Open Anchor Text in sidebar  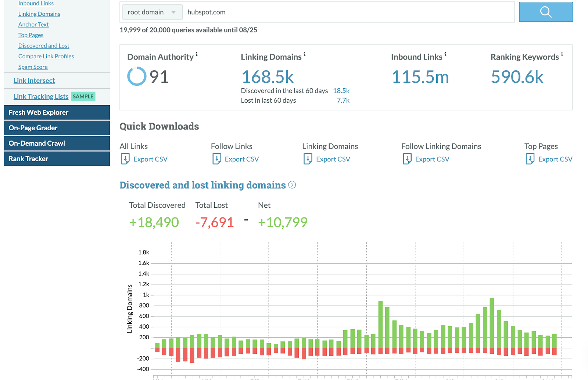(x=33, y=25)
